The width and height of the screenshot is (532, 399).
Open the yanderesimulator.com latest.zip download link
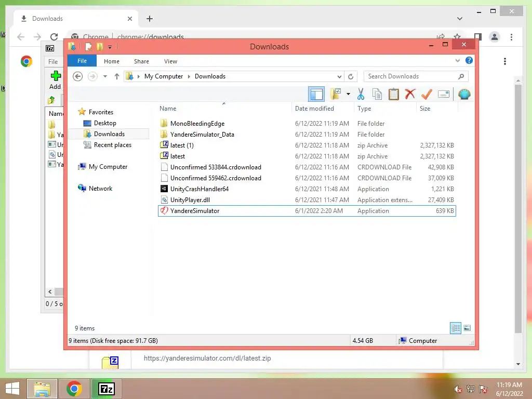click(x=207, y=358)
